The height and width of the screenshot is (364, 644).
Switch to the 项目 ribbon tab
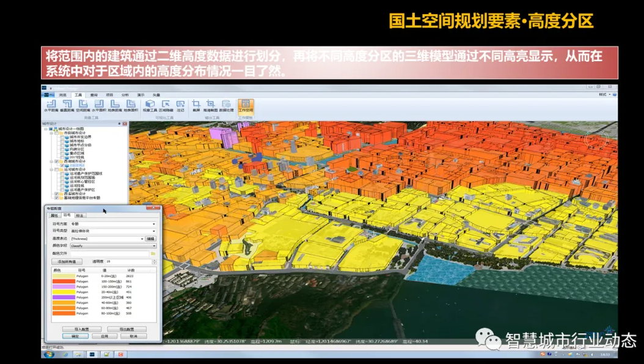point(109,95)
